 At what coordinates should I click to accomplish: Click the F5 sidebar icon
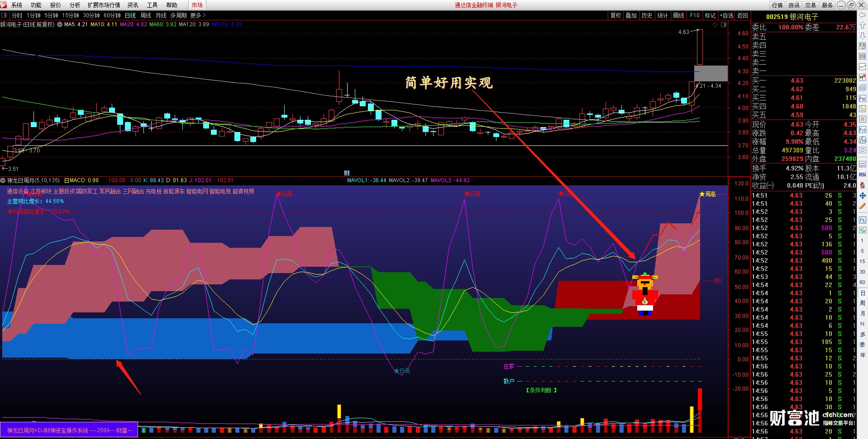[862, 220]
